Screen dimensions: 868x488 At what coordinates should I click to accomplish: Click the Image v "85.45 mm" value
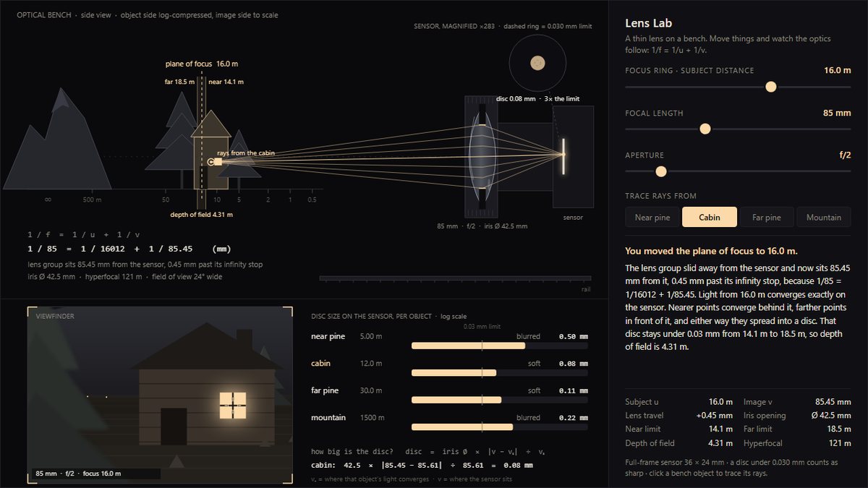tap(833, 402)
